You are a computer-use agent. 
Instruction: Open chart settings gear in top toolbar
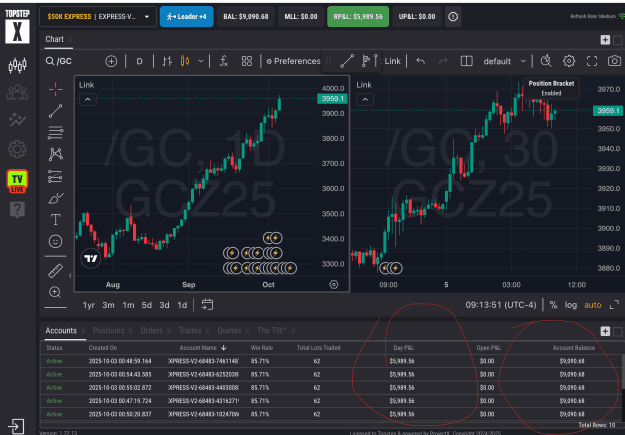point(569,61)
